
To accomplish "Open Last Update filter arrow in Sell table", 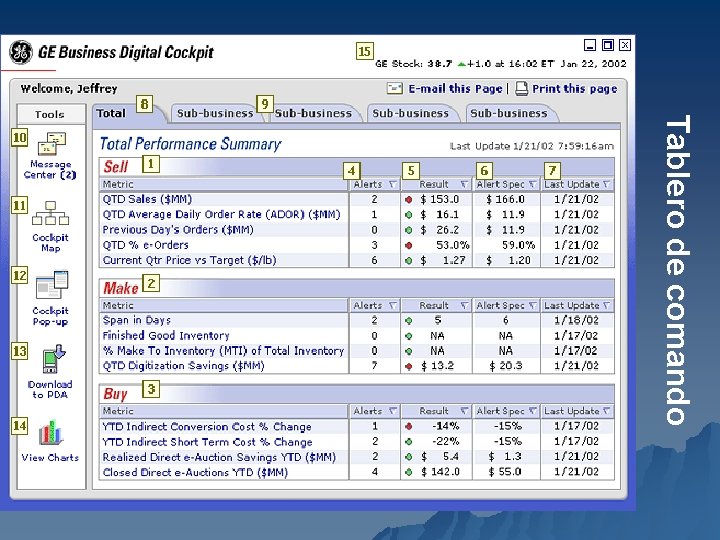I will coord(607,185).
